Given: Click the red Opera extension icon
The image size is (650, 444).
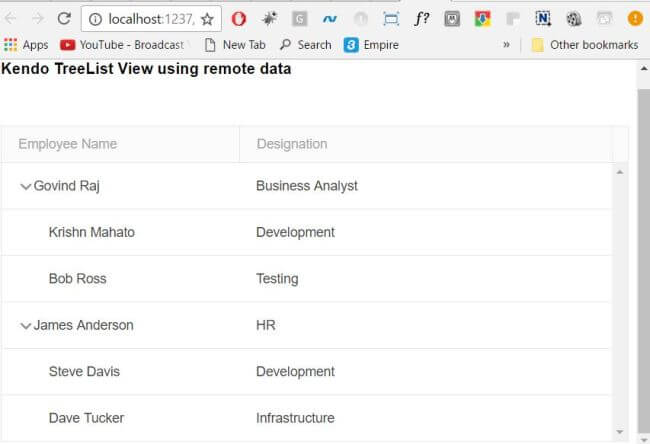Looking at the screenshot, I should pyautogui.click(x=238, y=18).
